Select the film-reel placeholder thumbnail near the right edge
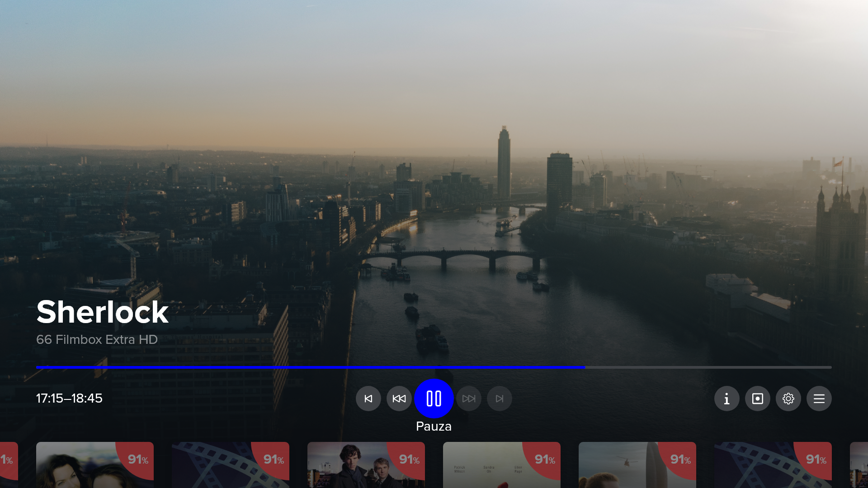The image size is (868, 488). coord(773,465)
